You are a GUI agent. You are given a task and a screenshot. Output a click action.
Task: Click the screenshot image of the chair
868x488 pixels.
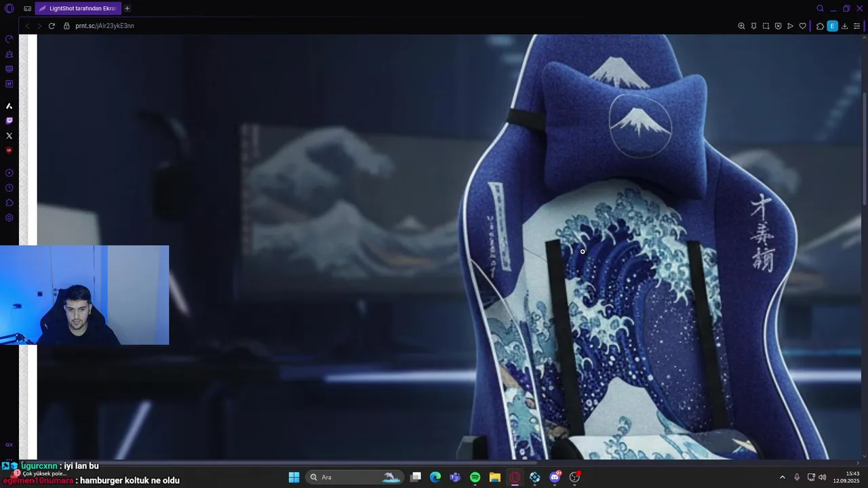pyautogui.click(x=449, y=247)
